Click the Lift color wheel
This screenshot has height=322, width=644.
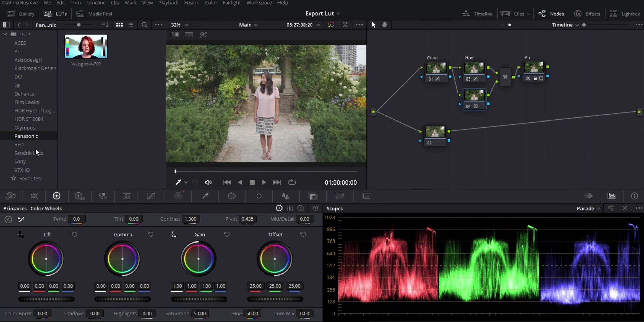[46, 259]
